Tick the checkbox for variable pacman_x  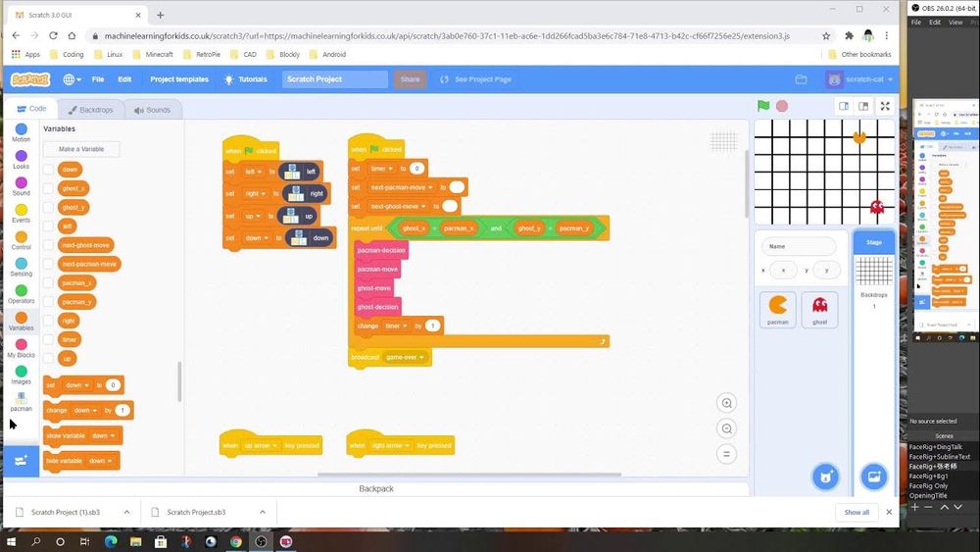pos(48,282)
